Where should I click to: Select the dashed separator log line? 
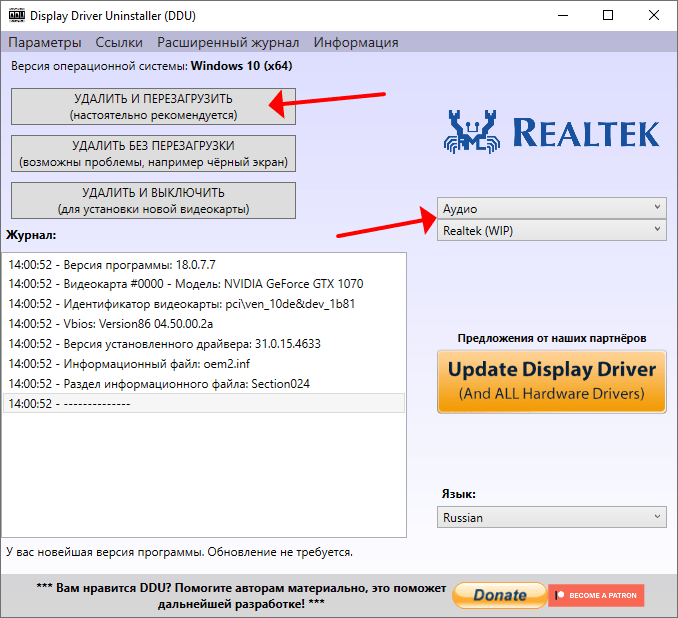(x=204, y=403)
